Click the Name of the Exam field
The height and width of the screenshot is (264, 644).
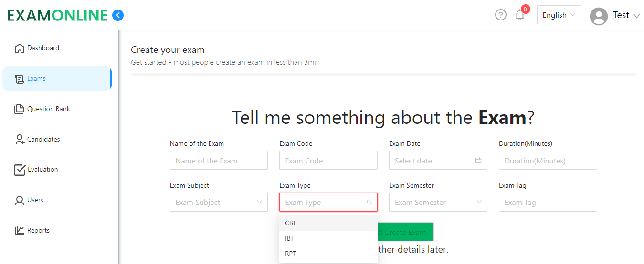(x=218, y=161)
